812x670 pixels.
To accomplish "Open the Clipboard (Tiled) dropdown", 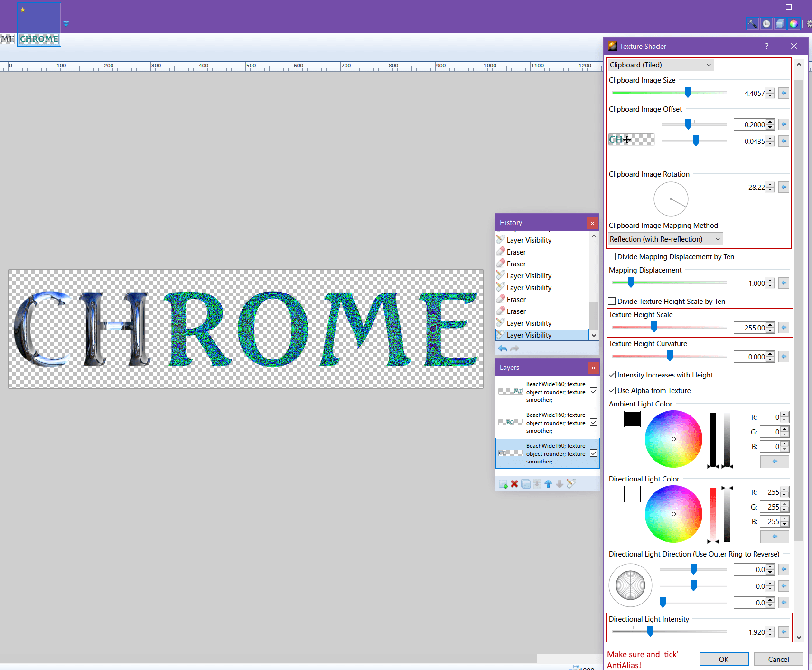I will coord(660,65).
